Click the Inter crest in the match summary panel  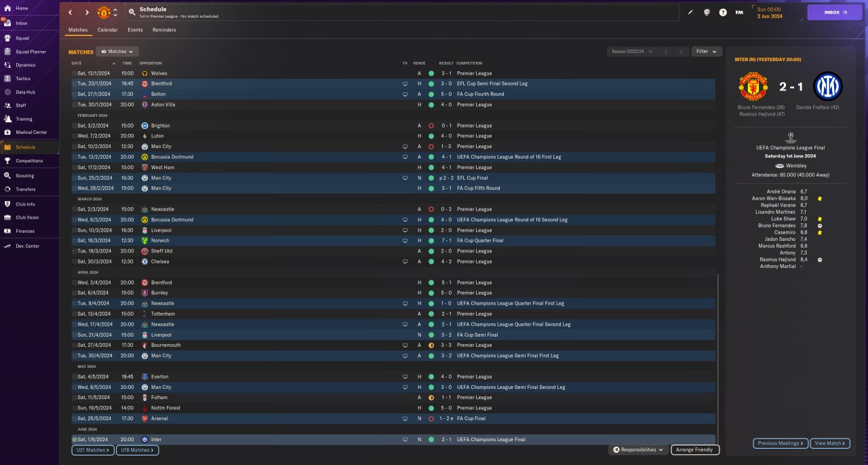[x=828, y=86]
